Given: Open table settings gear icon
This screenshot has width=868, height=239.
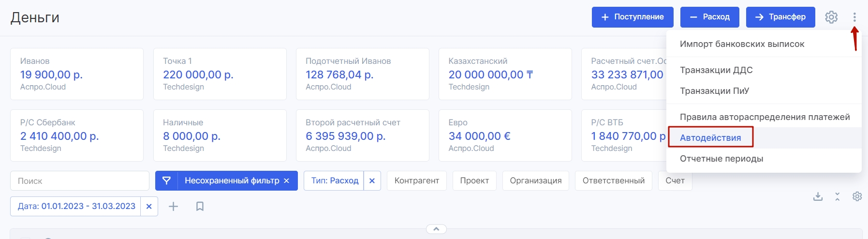Looking at the screenshot, I should (857, 196).
